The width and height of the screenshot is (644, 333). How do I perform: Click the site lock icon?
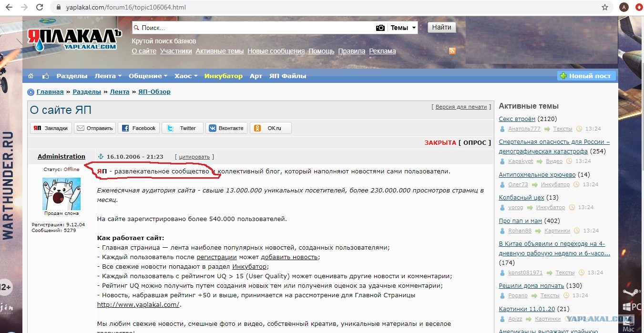[x=59, y=8]
